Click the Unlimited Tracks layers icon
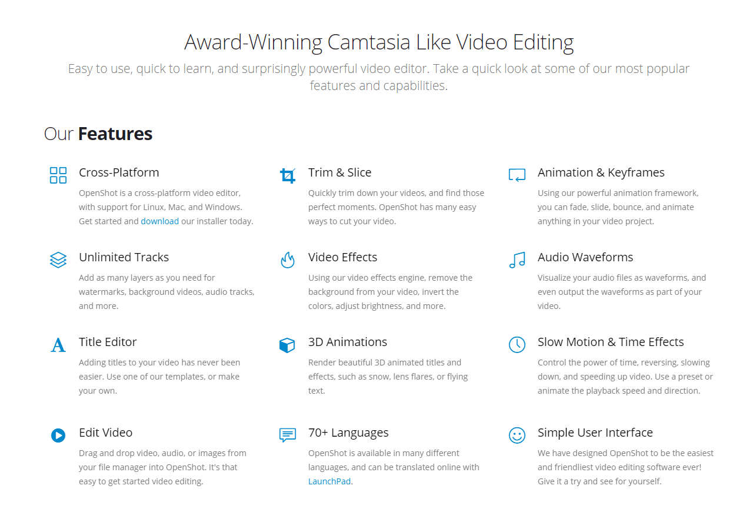Screen dimensions: 756x532 point(58,260)
